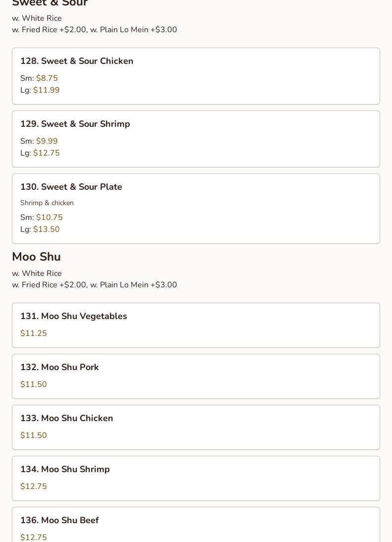The image size is (392, 542).
Task: Click the Shrimp & chicken description text
Action: pyautogui.click(x=47, y=203)
